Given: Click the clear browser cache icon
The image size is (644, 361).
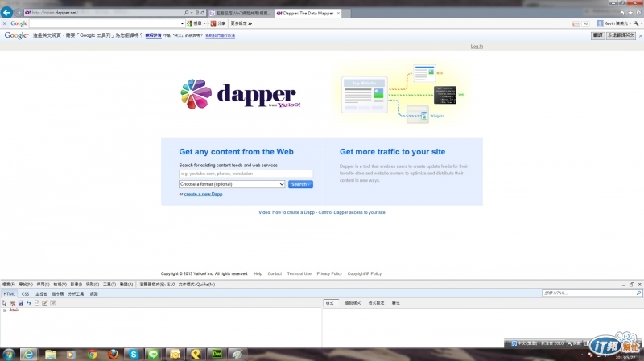Looking at the screenshot, I should click(x=13, y=303).
